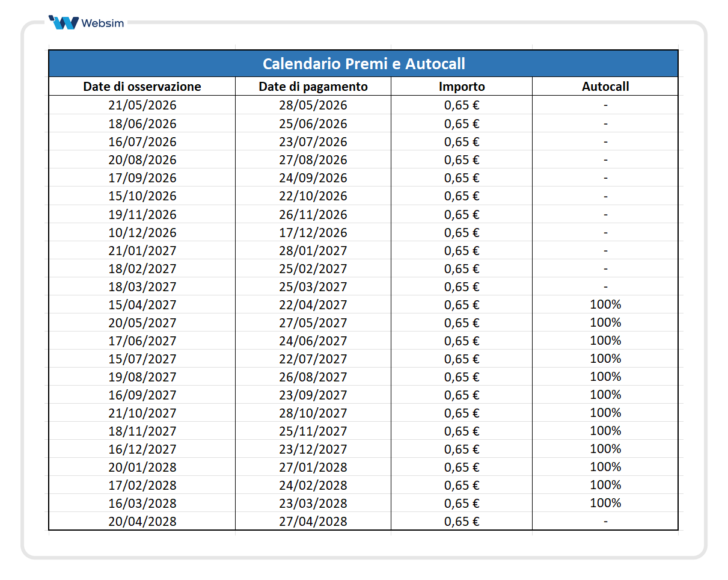Select the last row payment date 27/04/2028

313,521
